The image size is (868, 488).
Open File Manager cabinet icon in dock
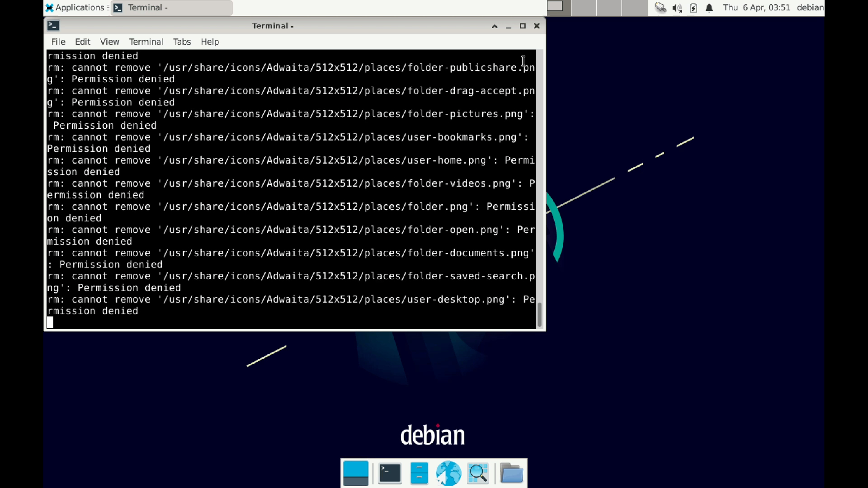point(419,473)
